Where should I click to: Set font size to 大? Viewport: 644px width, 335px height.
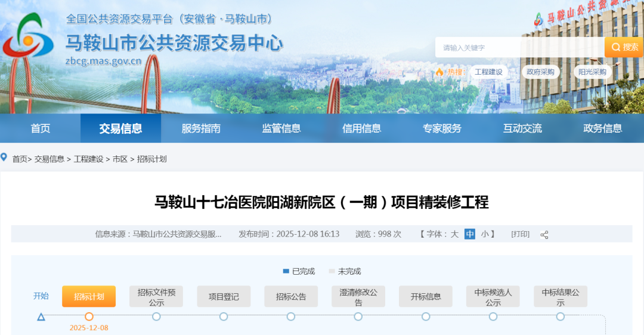point(454,234)
